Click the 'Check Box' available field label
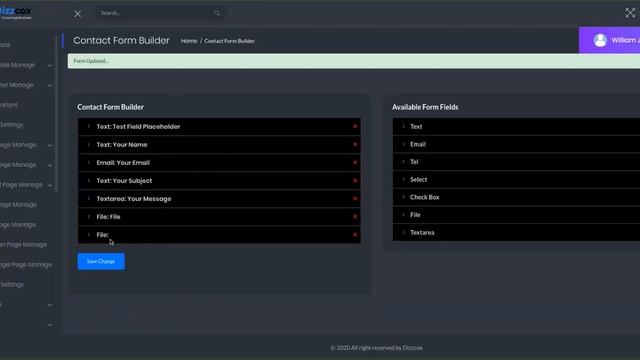The image size is (640, 360). pos(424,197)
